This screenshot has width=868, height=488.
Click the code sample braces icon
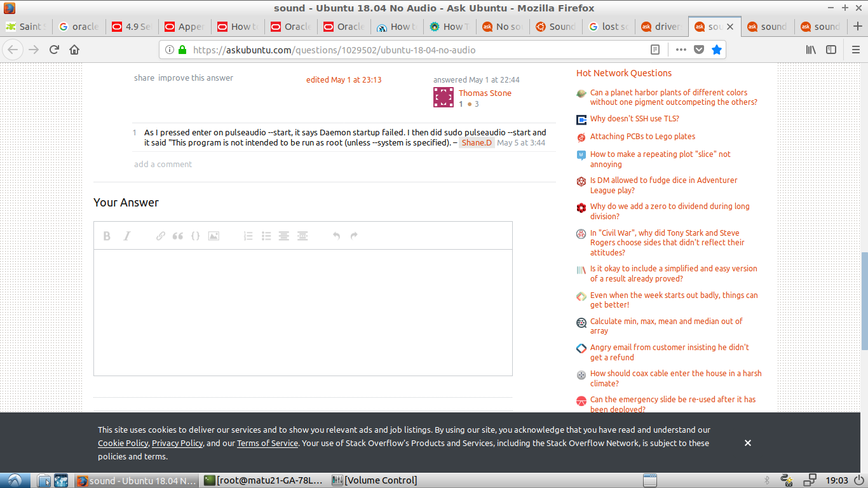[196, 236]
